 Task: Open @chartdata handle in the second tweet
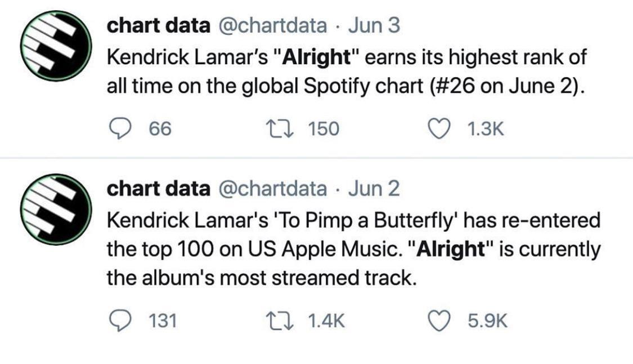[271, 188]
